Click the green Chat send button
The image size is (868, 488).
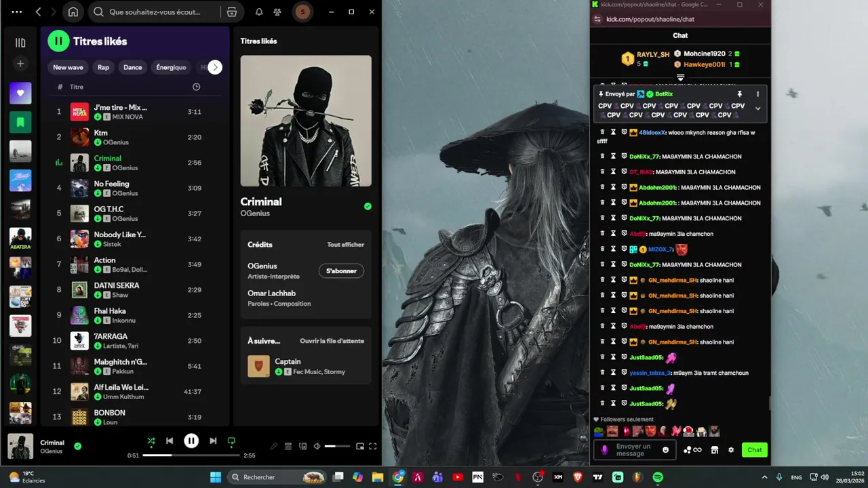tap(755, 450)
